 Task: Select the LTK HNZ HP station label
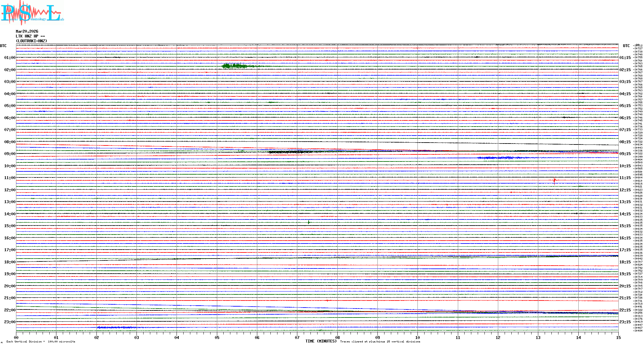(30, 36)
